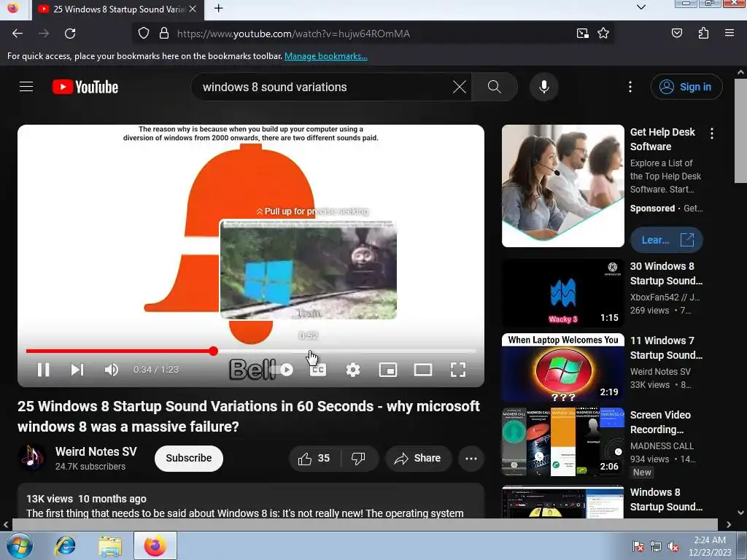The height and width of the screenshot is (560, 747).
Task: Open Firefox extensions menu
Action: coord(703,34)
